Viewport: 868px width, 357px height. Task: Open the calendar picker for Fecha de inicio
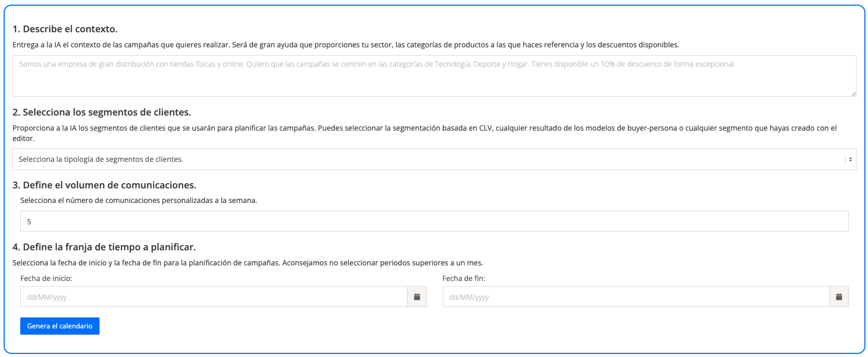coord(417,297)
